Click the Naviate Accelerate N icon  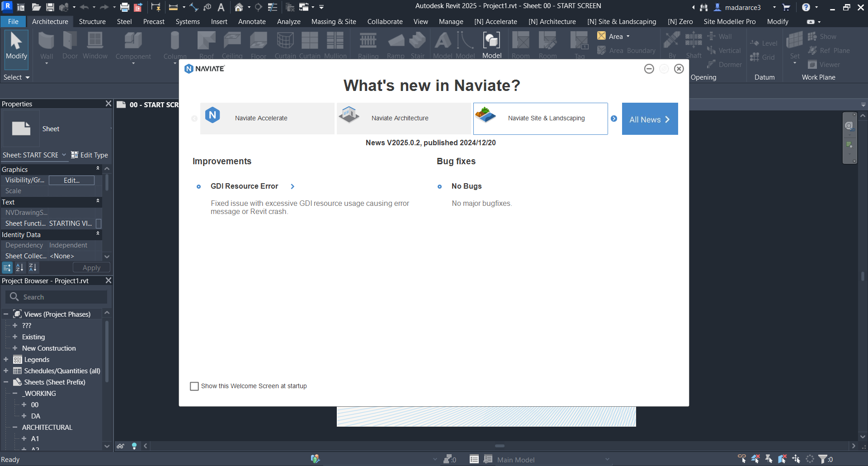coord(212,115)
